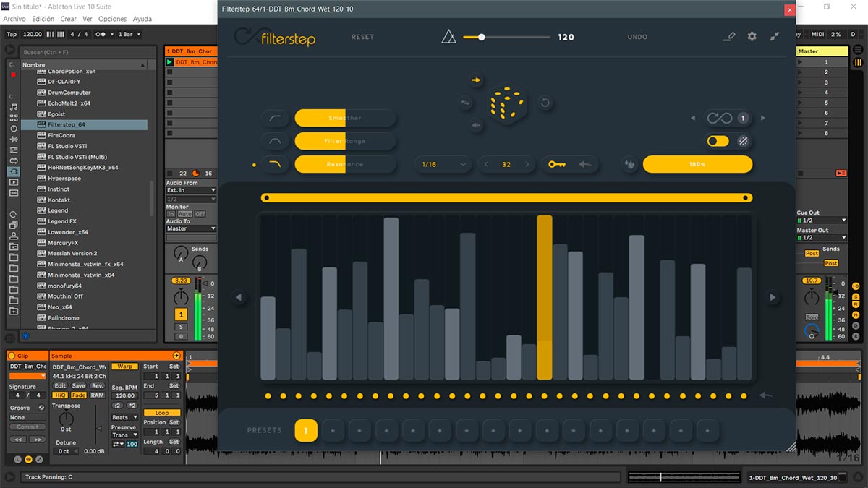Screen dimensions: 868x488
Task: Open the 1 Bar quantization dropdown
Action: 129,34
